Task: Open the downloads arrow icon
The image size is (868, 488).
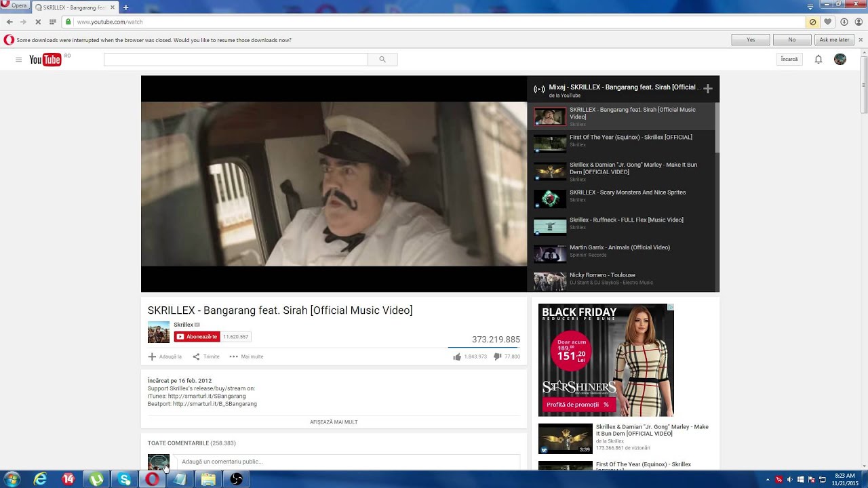Action: [844, 22]
